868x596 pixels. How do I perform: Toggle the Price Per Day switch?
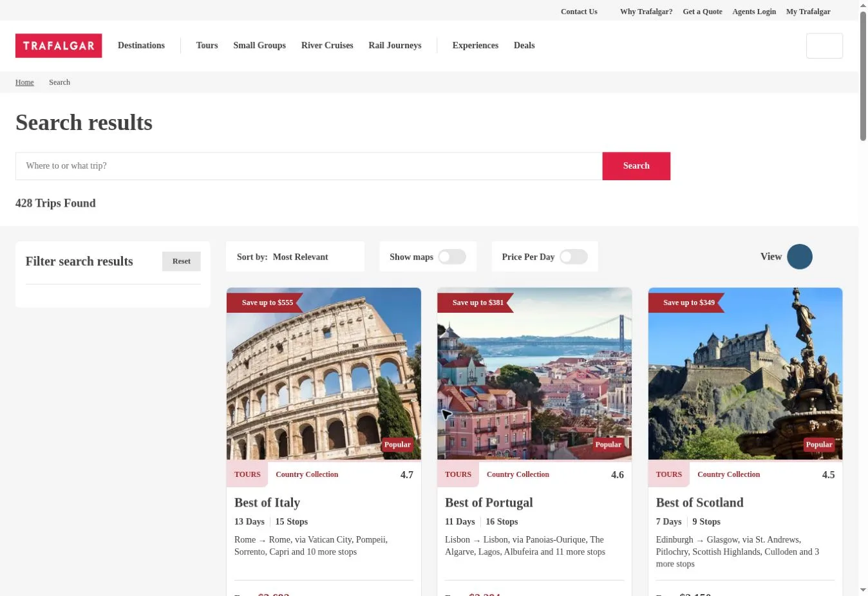pos(573,257)
